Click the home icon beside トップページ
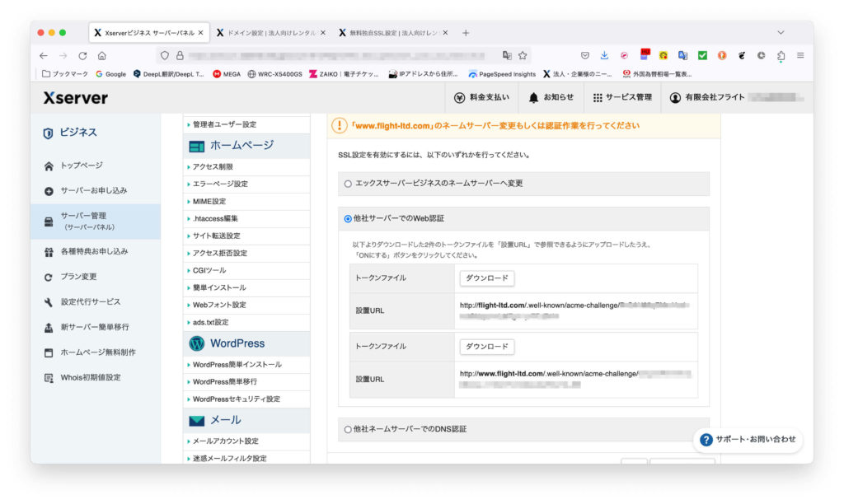This screenshot has width=844, height=504. (49, 166)
